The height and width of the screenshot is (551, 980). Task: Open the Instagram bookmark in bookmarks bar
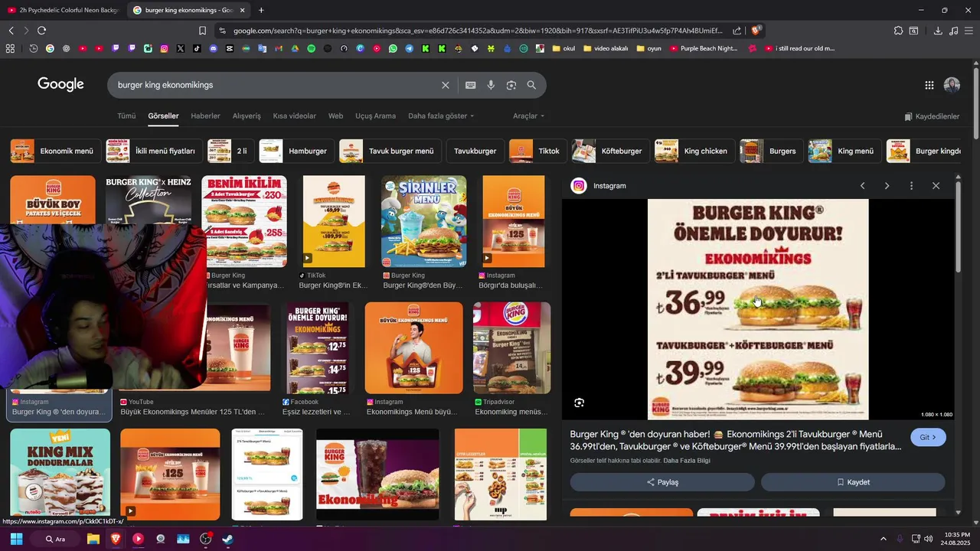click(164, 48)
